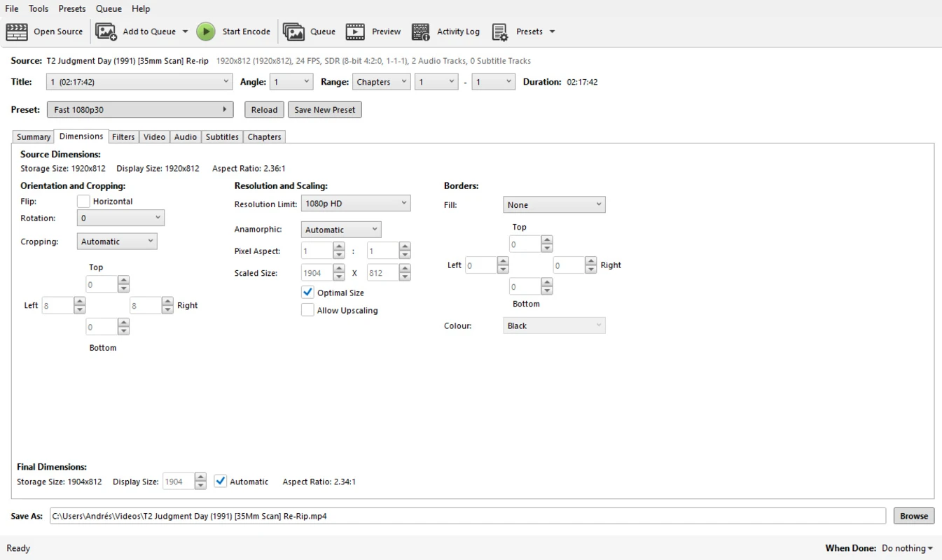Open the Borders Fill dropdown
Image resolution: width=942 pixels, height=560 pixels.
click(554, 204)
